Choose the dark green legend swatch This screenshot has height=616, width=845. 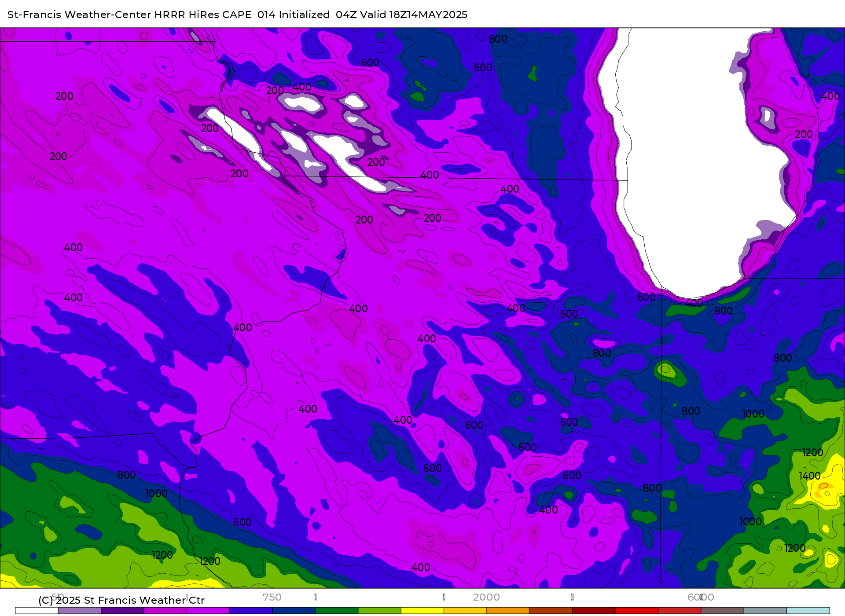[x=337, y=611]
